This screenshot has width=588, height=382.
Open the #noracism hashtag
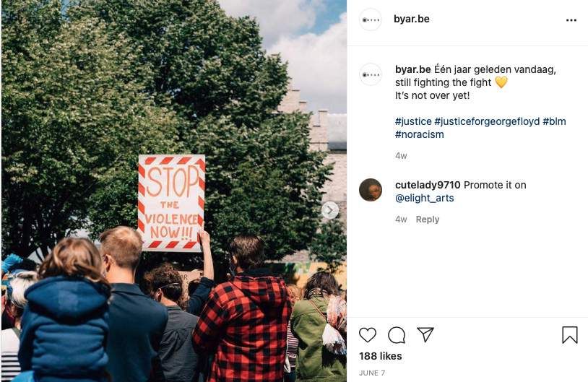tap(419, 134)
